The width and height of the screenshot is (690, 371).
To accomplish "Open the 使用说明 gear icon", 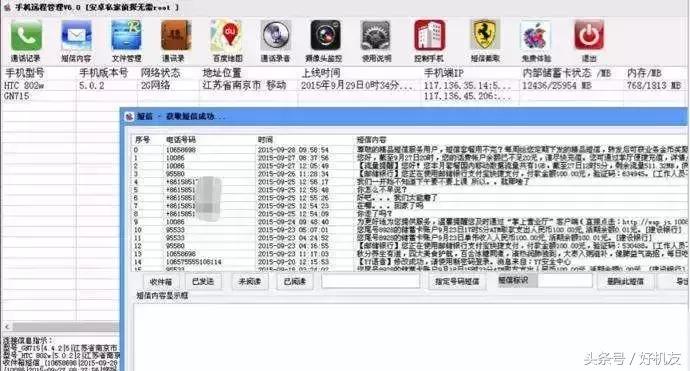I will [375, 35].
